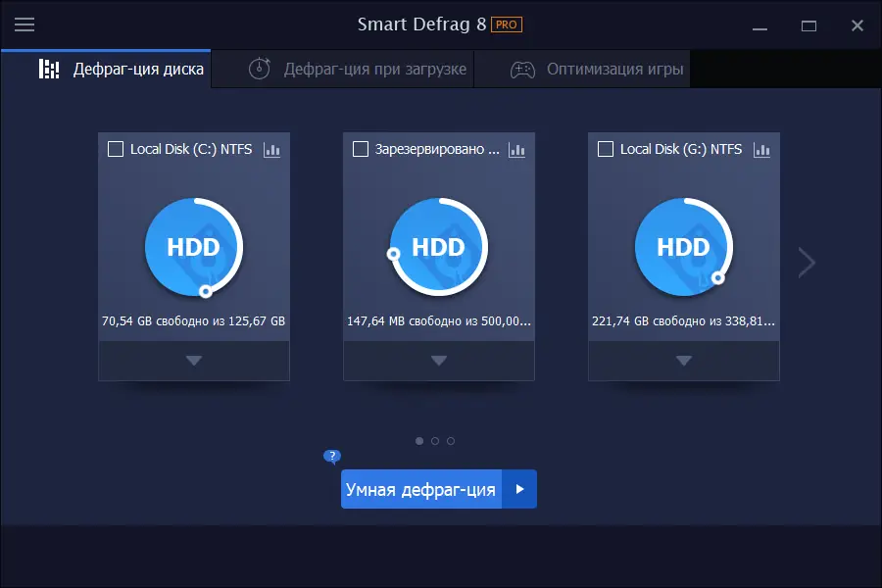The image size is (882, 588).
Task: Go to next disks page with right arrow
Action: 806,262
